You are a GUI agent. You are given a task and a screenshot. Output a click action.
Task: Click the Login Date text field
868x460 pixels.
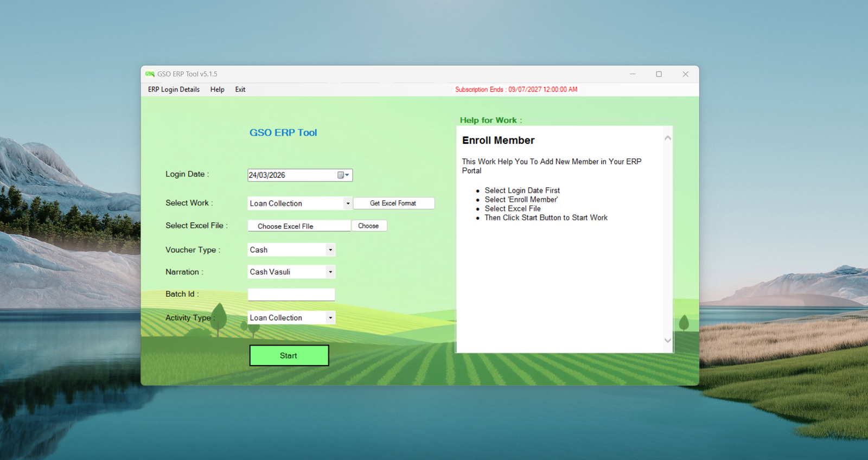tap(292, 175)
